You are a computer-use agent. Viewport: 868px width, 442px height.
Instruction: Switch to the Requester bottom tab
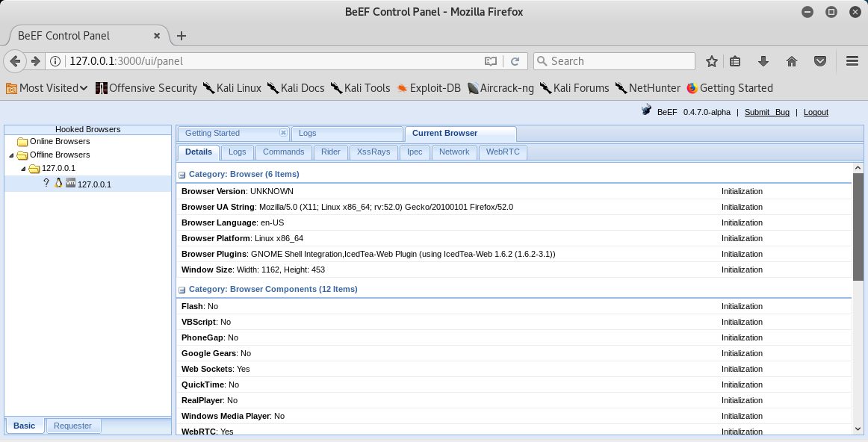[72, 426]
